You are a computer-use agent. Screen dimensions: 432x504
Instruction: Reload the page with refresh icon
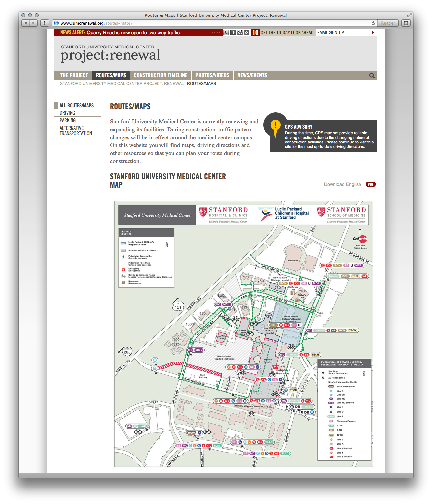(x=373, y=23)
